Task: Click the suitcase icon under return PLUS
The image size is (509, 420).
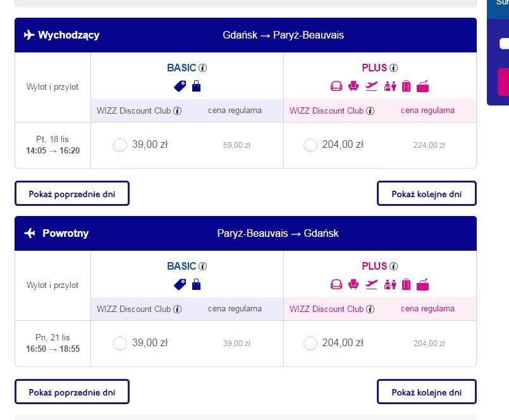Action: pyautogui.click(x=406, y=284)
